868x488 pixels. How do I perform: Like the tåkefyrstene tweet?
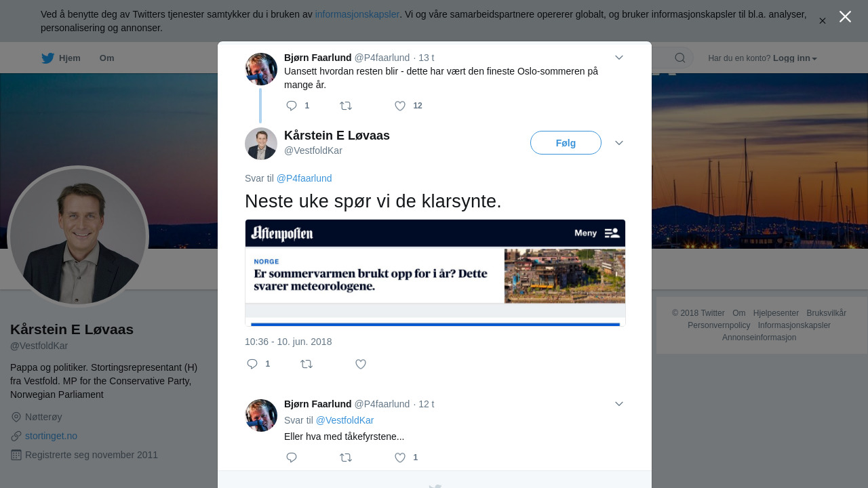click(x=400, y=457)
